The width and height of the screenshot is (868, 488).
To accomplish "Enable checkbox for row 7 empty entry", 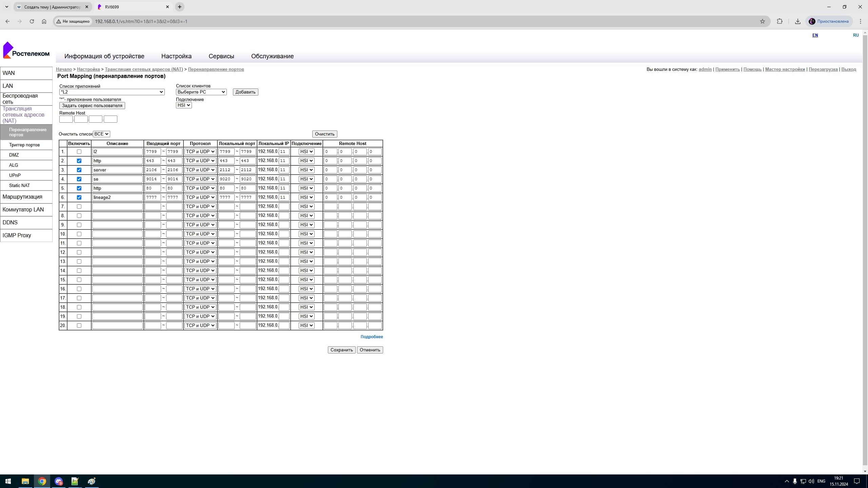I will pyautogui.click(x=79, y=206).
